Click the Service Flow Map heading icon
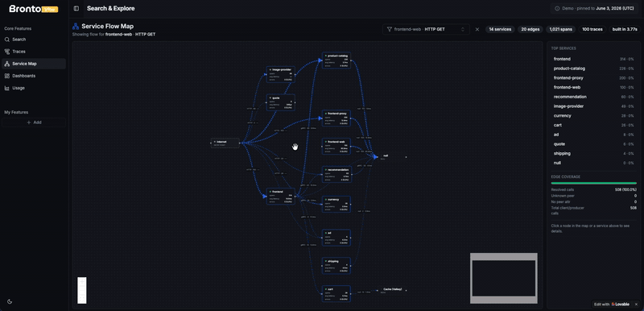Screen dimensions: 644x311 [76, 27]
